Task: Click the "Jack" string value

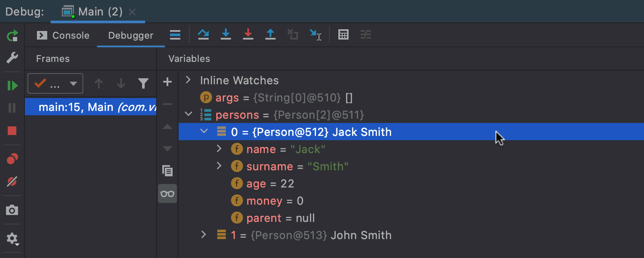Action: coord(308,149)
